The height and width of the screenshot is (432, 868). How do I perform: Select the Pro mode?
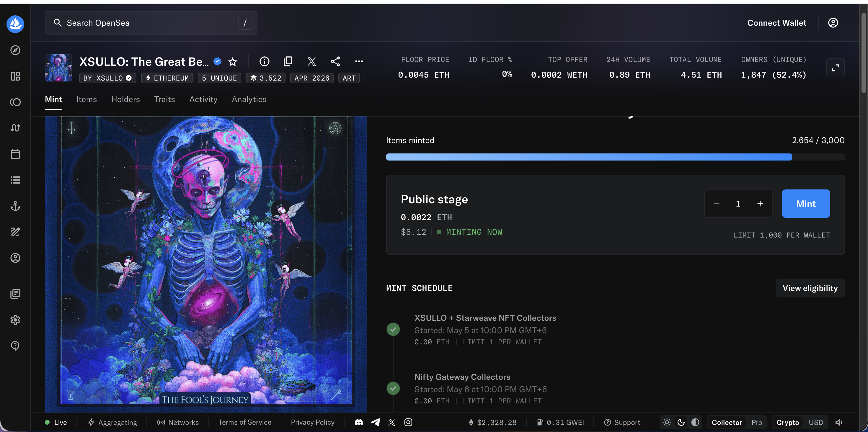[x=757, y=423]
